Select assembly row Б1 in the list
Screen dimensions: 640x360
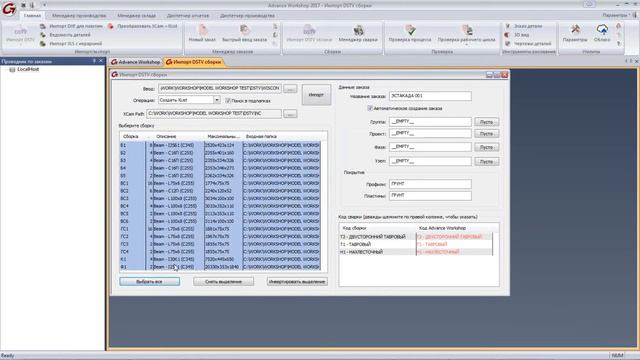tap(220, 145)
